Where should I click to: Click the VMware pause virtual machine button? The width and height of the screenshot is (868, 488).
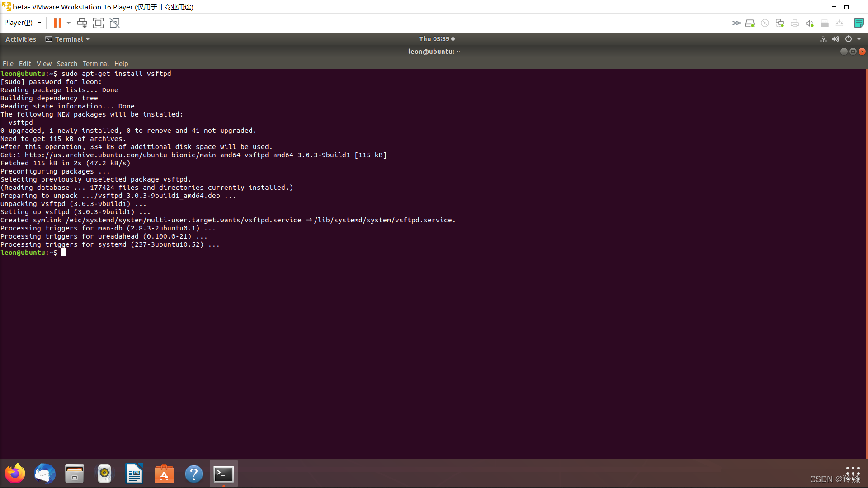pyautogui.click(x=57, y=23)
